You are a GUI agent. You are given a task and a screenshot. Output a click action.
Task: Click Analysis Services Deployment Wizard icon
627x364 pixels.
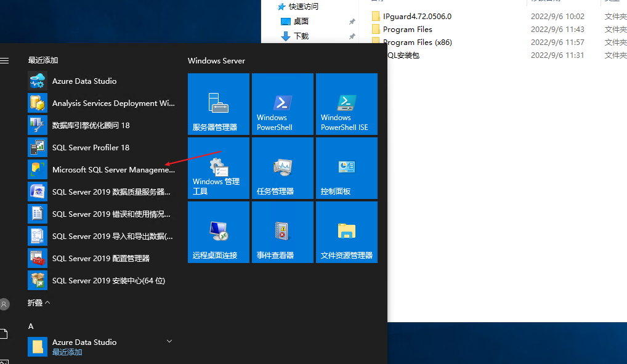point(38,103)
